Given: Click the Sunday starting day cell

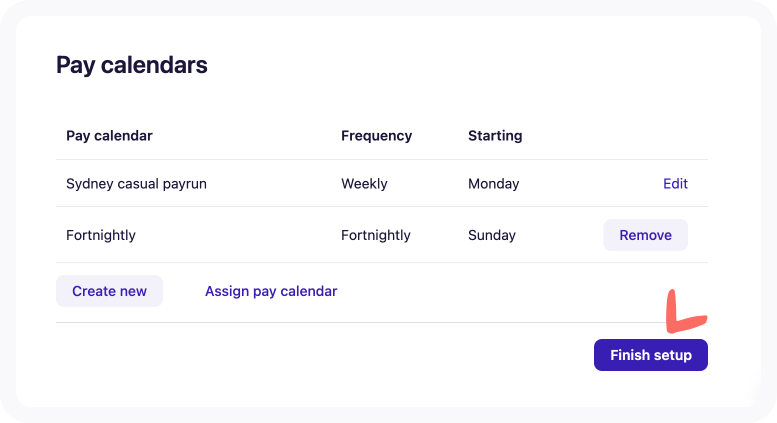Looking at the screenshot, I should coord(492,236).
